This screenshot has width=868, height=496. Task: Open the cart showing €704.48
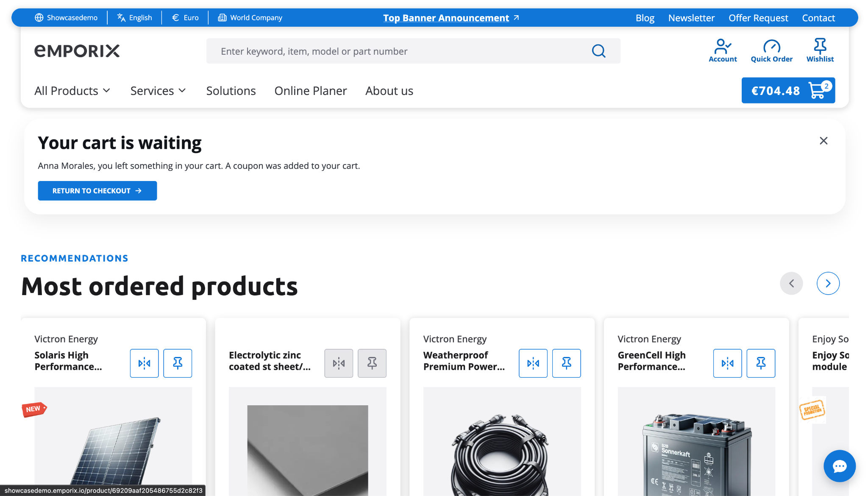pyautogui.click(x=788, y=90)
